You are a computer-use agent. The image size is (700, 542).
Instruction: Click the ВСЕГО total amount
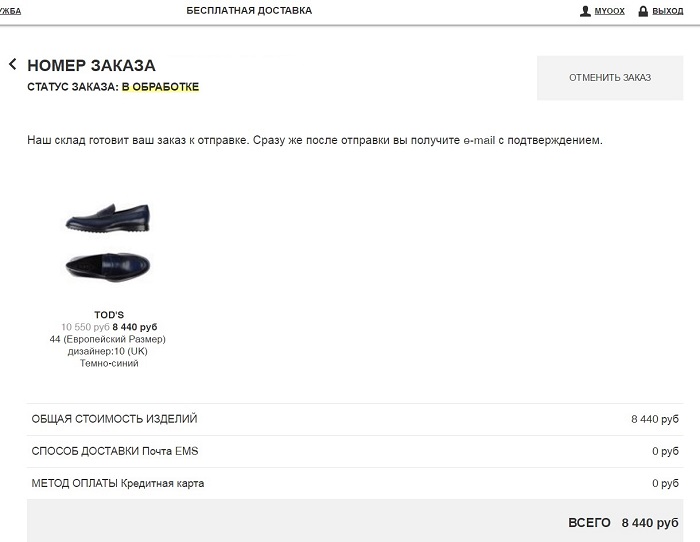tap(650, 523)
